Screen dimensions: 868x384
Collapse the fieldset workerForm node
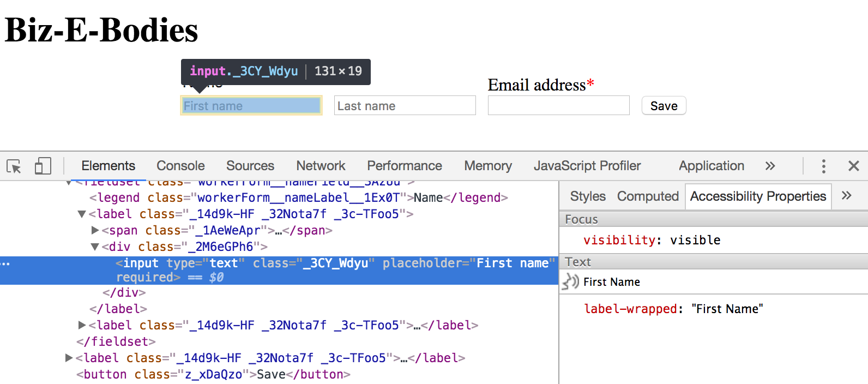click(x=69, y=182)
